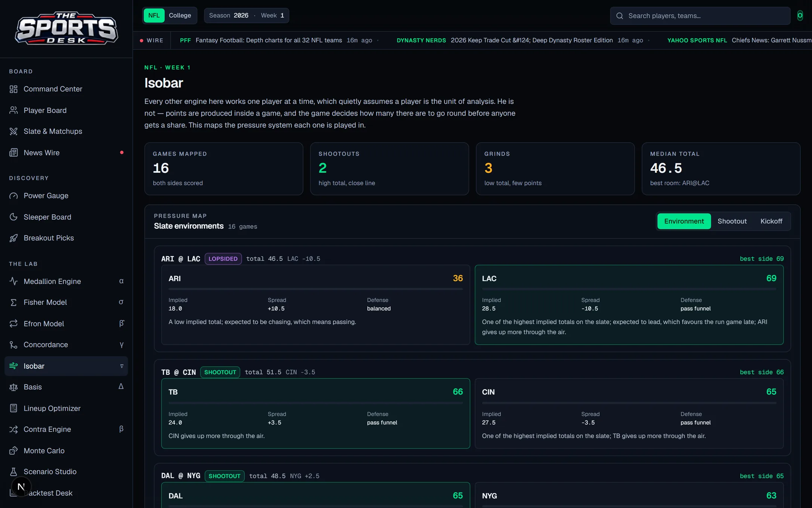Click the Monte Carlo dice icon

tap(14, 451)
